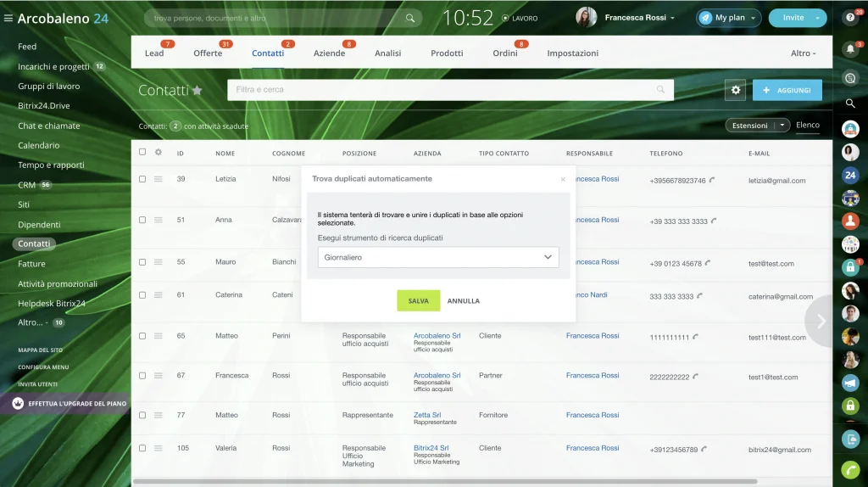Click the Contatti settings gear button

(x=735, y=90)
